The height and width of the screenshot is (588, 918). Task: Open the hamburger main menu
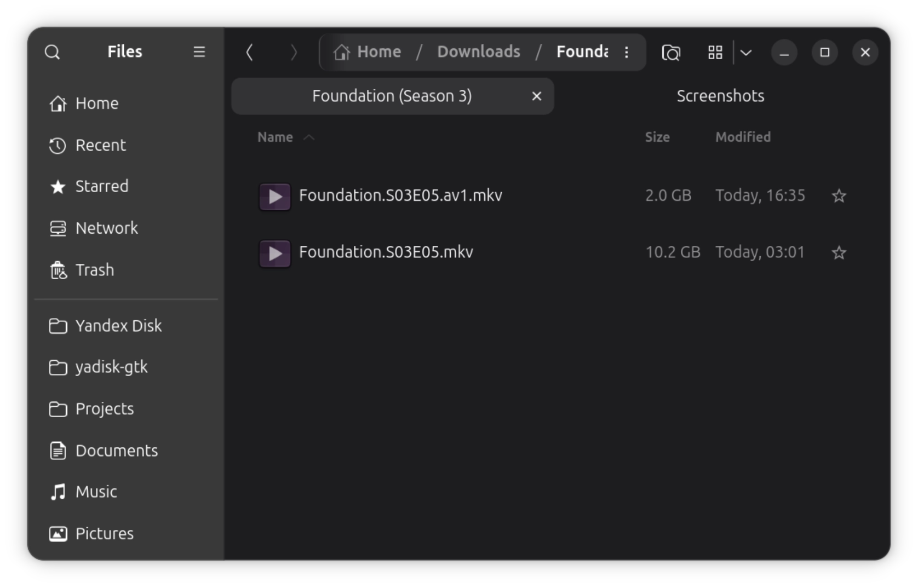[x=199, y=52]
